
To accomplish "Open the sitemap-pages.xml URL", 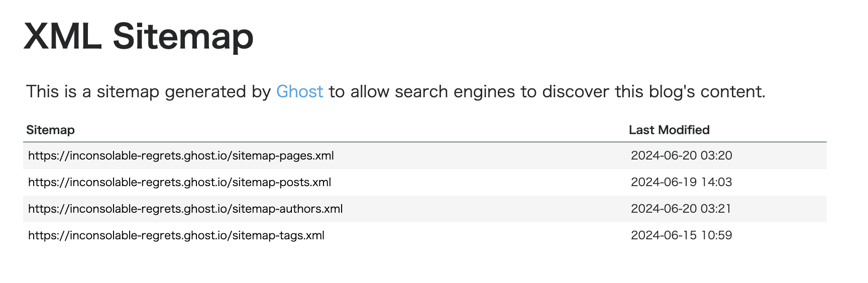I will coord(181,156).
